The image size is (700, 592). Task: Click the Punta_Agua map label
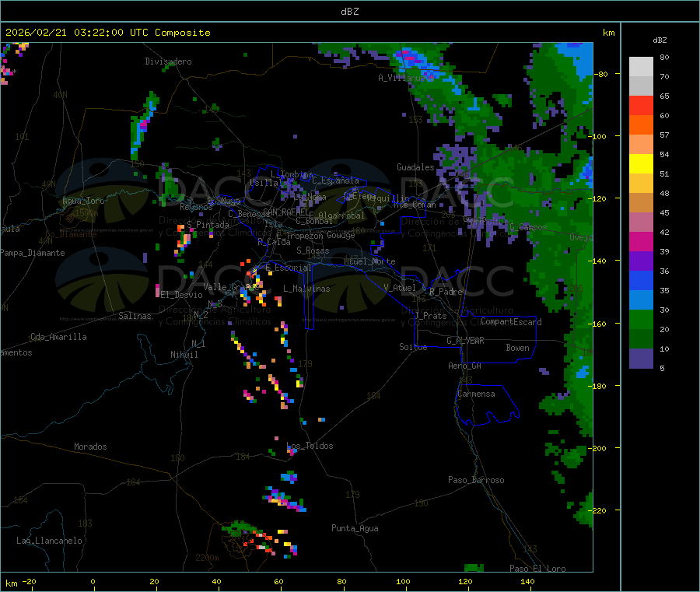pyautogui.click(x=355, y=528)
